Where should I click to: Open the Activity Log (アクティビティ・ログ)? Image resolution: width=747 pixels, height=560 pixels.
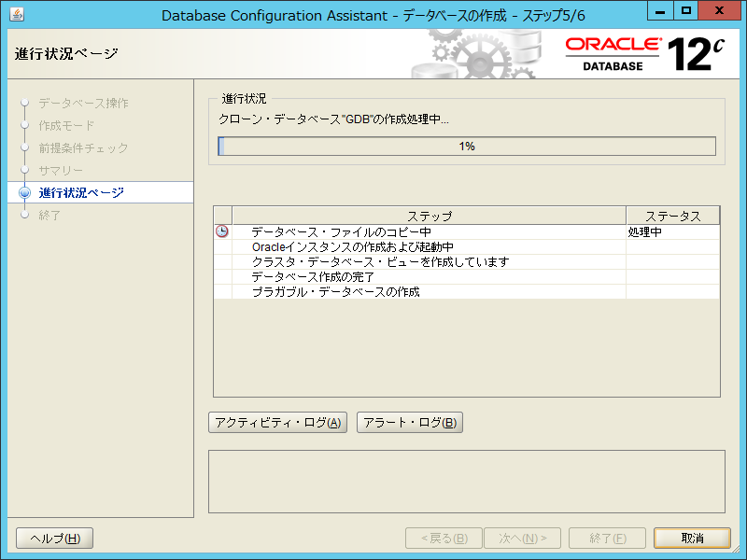[277, 423]
